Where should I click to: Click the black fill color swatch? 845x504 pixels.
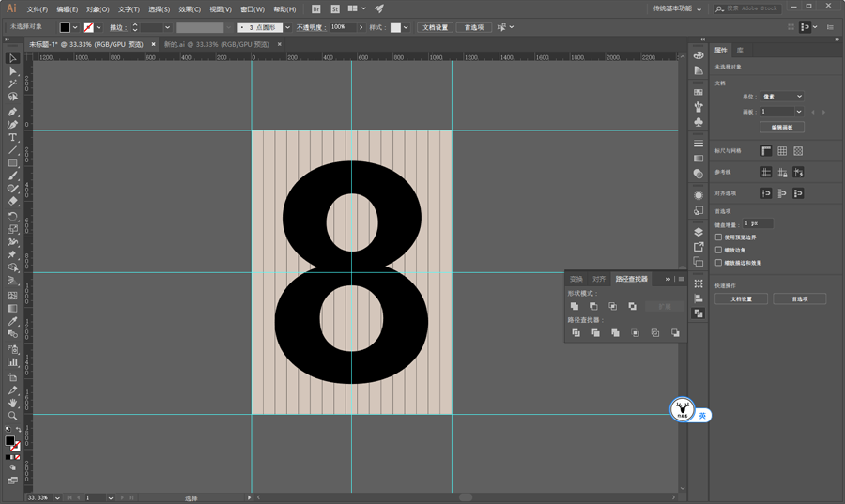[65, 27]
